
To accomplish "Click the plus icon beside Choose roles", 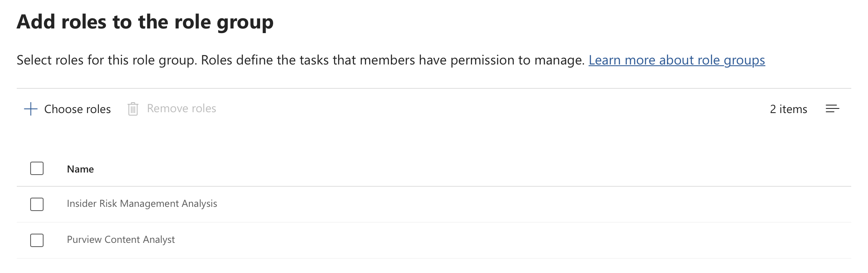I will coord(31,109).
